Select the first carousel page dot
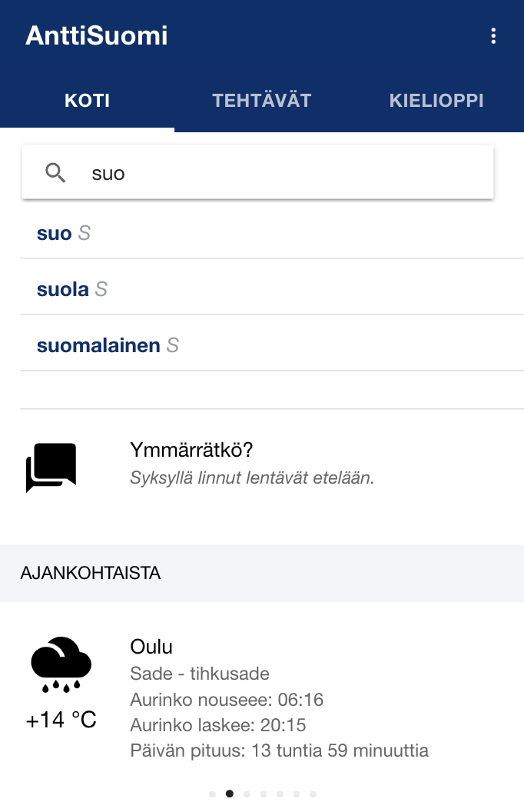 point(212,794)
